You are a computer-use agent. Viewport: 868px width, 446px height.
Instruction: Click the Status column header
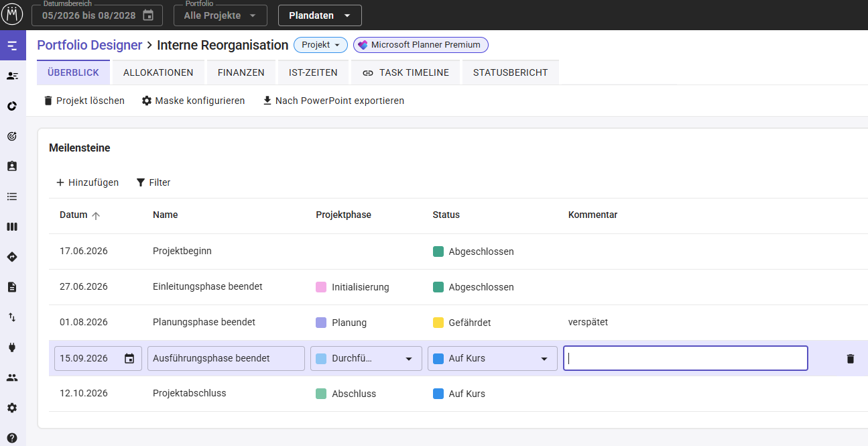click(x=446, y=215)
